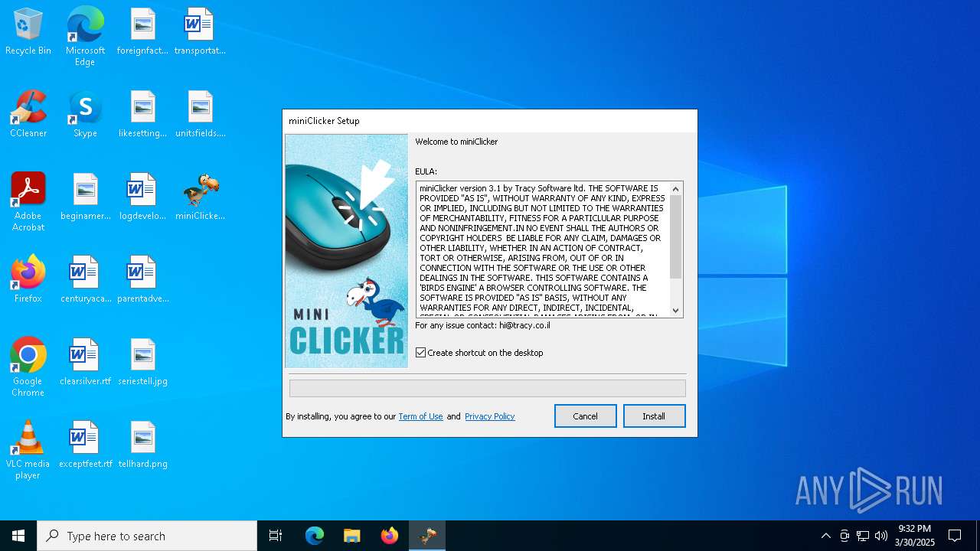Open the volume control in system tray

point(881,536)
